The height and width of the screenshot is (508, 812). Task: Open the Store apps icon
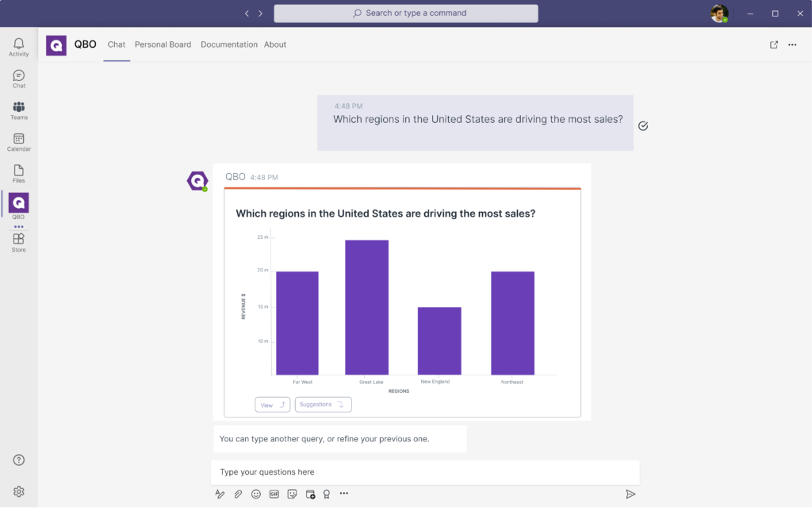pyautogui.click(x=18, y=242)
